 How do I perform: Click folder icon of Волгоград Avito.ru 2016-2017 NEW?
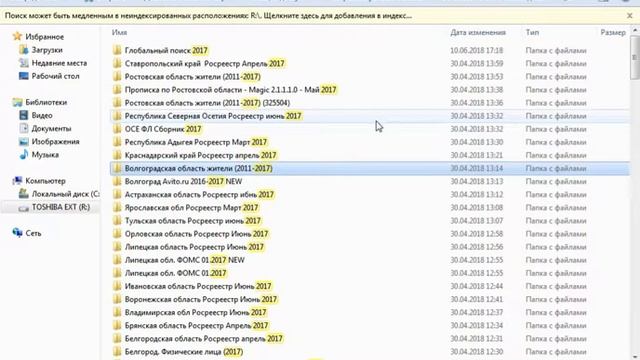tap(117, 181)
